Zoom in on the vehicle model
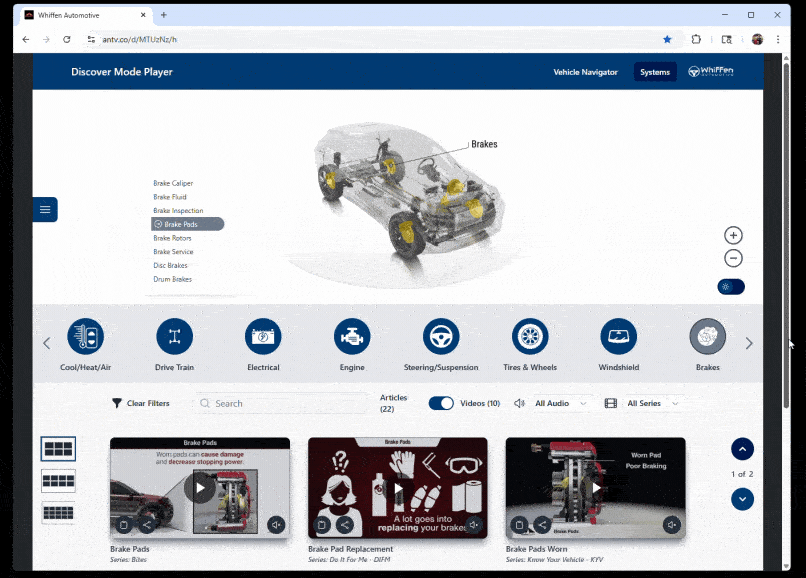Image resolution: width=806 pixels, height=578 pixels. [x=733, y=236]
